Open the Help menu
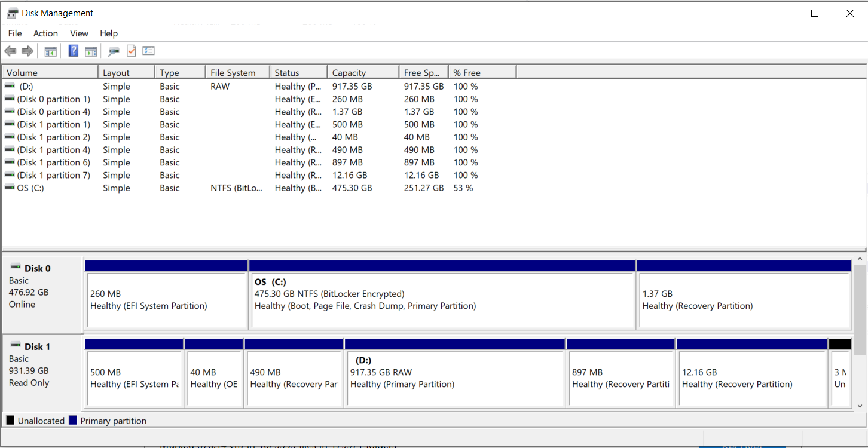Image resolution: width=868 pixels, height=448 pixels. (109, 33)
